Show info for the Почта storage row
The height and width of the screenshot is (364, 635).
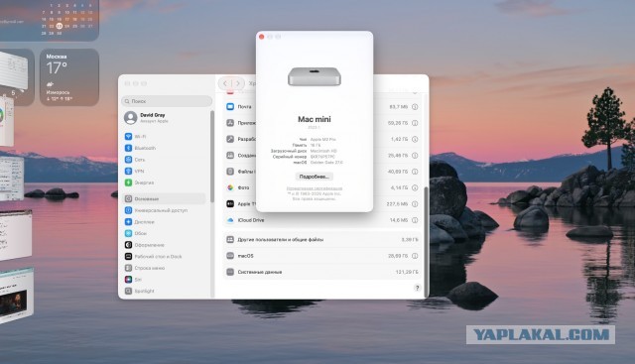(415, 107)
